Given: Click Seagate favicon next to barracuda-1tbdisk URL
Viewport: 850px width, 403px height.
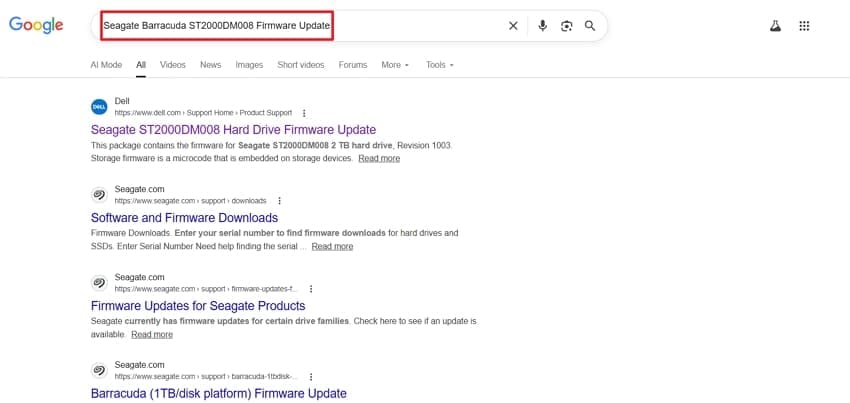Looking at the screenshot, I should [x=99, y=370].
